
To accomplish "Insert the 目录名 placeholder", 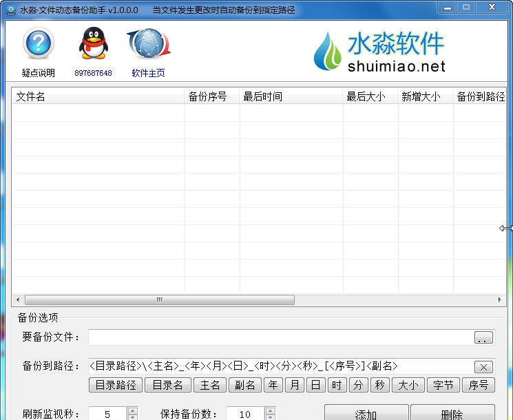I will click(168, 385).
